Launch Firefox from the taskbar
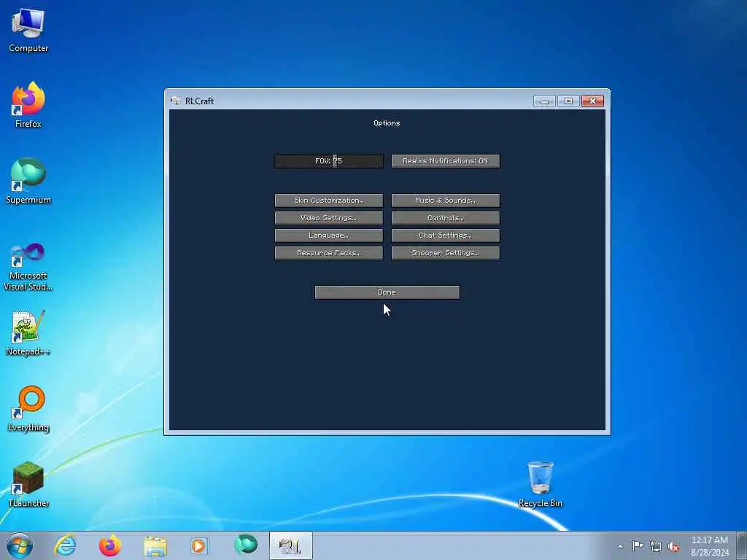This screenshot has width=747, height=560. pyautogui.click(x=109, y=545)
